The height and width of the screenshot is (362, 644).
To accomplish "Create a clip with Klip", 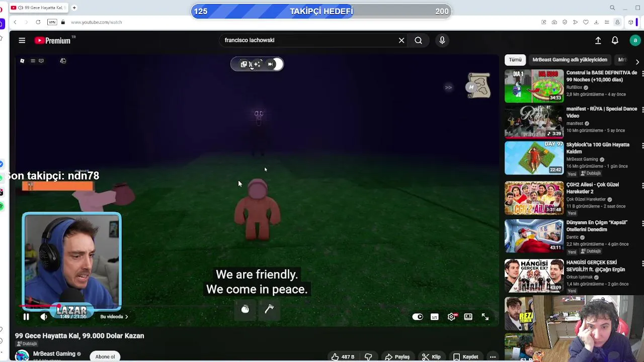I will (x=431, y=356).
